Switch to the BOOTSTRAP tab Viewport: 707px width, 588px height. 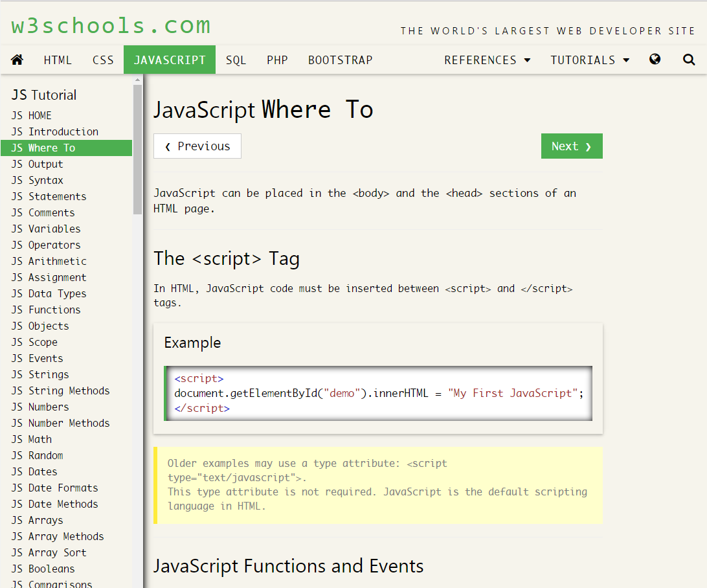[340, 60]
